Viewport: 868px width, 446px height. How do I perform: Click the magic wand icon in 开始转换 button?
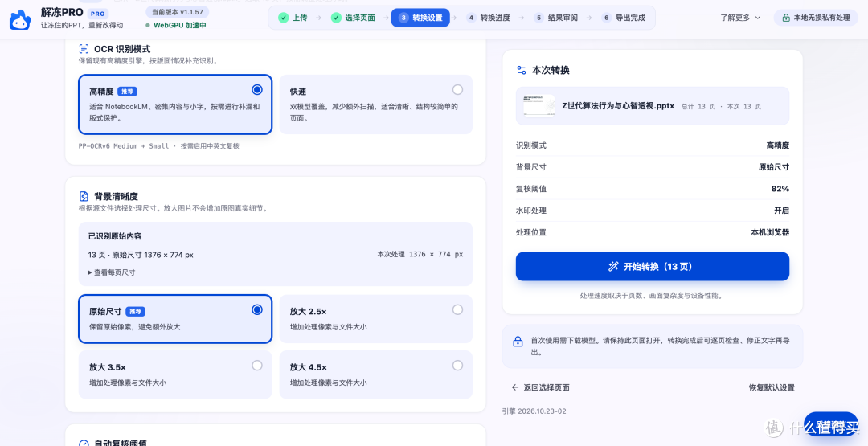pyautogui.click(x=612, y=267)
